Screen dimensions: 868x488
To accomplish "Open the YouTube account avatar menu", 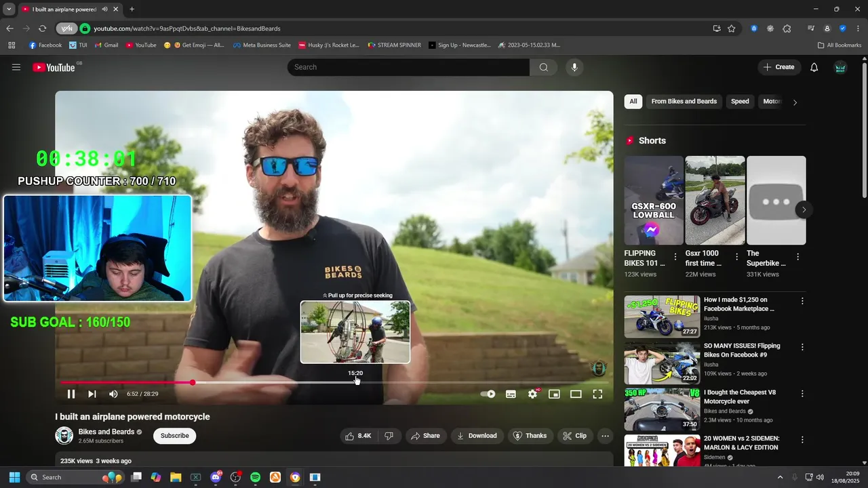I will (x=840, y=67).
